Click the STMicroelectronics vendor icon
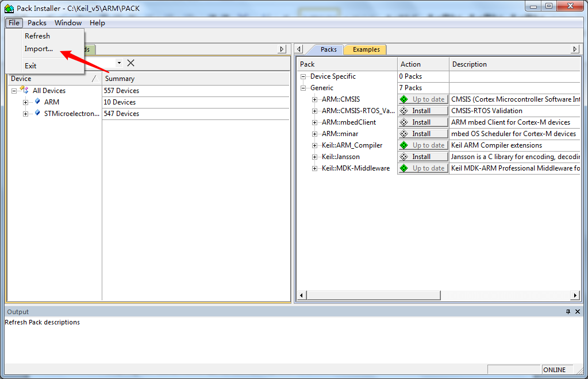588x379 pixels. pos(37,113)
